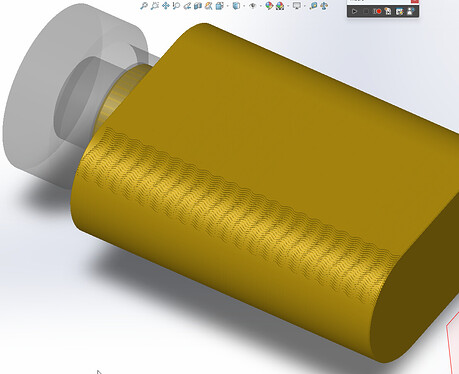Click the Edit Appearance color ball icon
Image resolution: width=459 pixels, height=374 pixels.
pyautogui.click(x=269, y=6)
